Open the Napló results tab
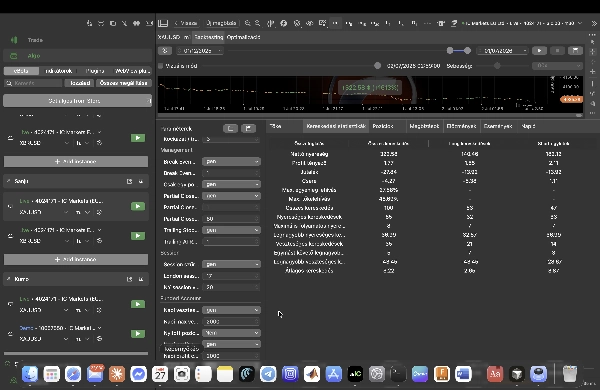The width and height of the screenshot is (600, 390). coord(528,126)
